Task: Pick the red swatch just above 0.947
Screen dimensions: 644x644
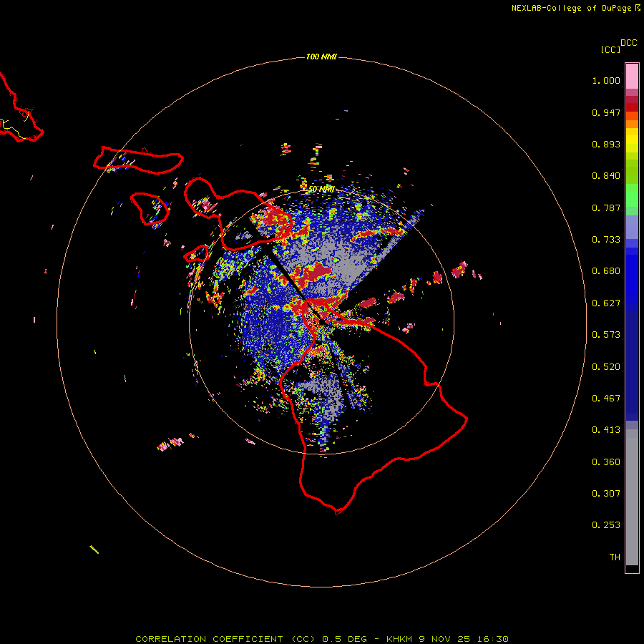Action: [632, 107]
